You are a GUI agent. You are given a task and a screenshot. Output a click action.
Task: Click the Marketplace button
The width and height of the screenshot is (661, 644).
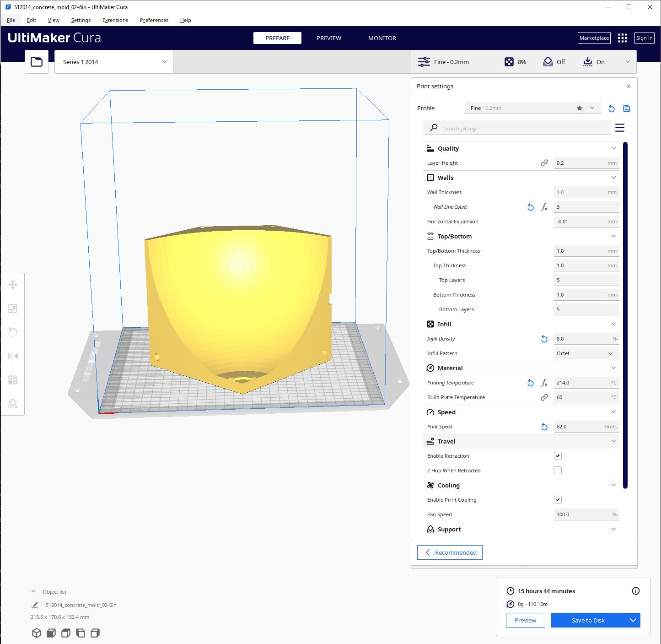pos(594,38)
